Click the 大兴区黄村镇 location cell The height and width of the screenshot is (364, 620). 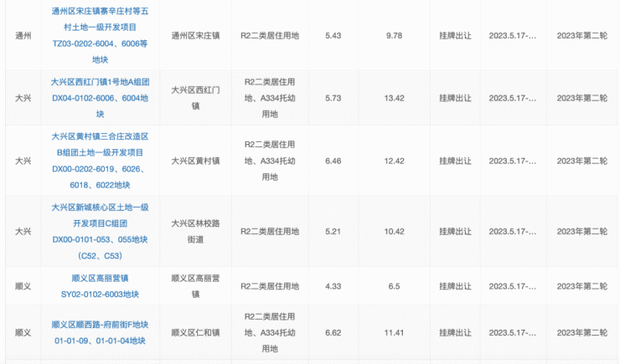(195, 160)
